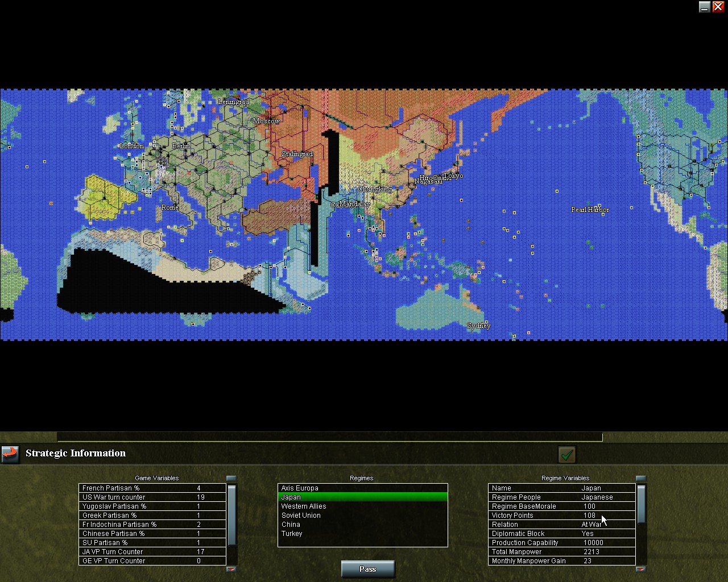Click the Regime Variables header
The height and width of the screenshot is (582, 728).
point(565,478)
